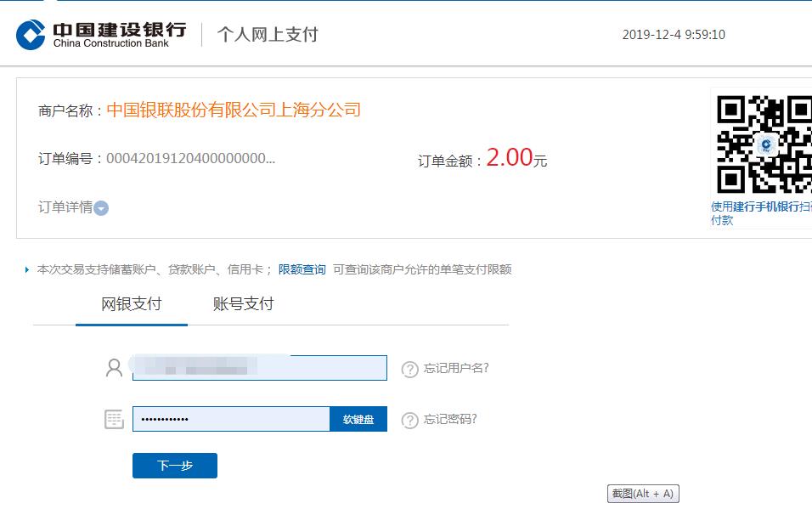Expand the 订单详情 order details arrow
Screen dimensions: 812x509
pos(102,208)
